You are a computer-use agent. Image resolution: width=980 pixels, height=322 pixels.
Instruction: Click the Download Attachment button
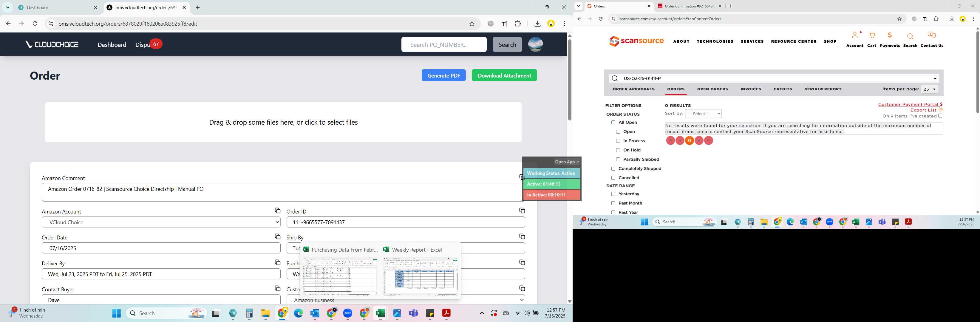[504, 75]
